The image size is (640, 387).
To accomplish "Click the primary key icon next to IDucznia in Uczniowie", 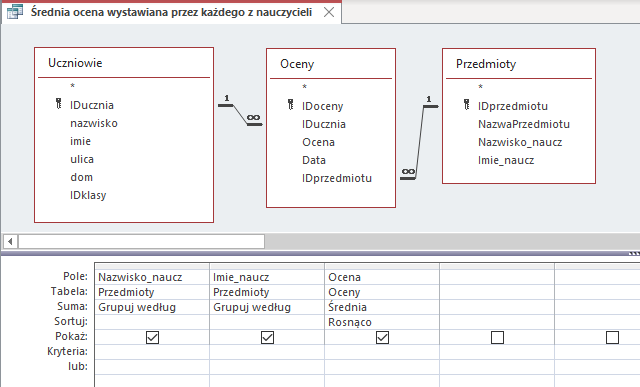I will click(59, 104).
